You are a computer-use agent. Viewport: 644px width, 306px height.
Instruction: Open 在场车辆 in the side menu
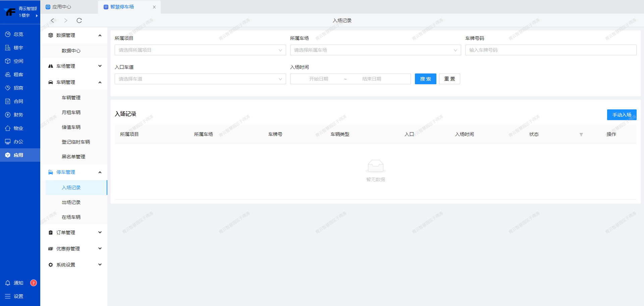71,217
